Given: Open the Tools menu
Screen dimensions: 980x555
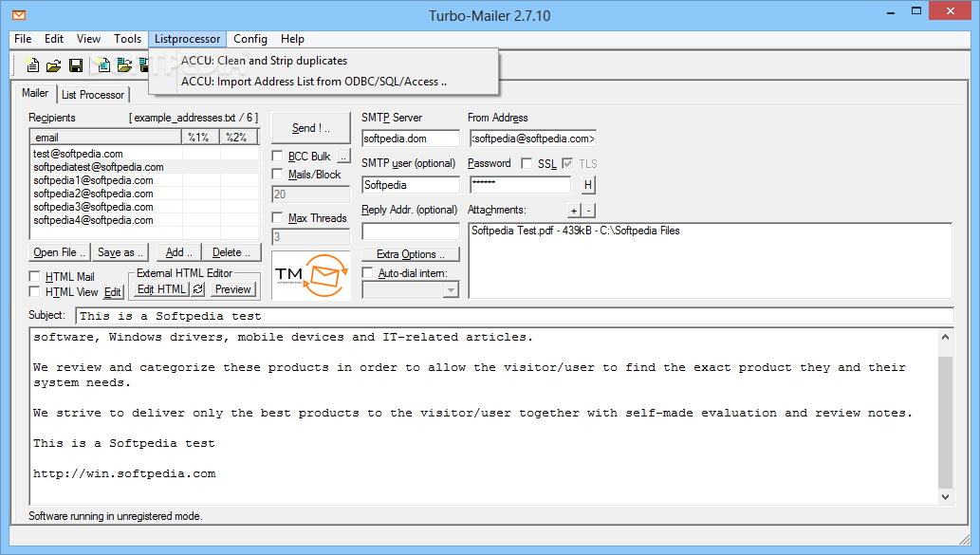Looking at the screenshot, I should (127, 39).
